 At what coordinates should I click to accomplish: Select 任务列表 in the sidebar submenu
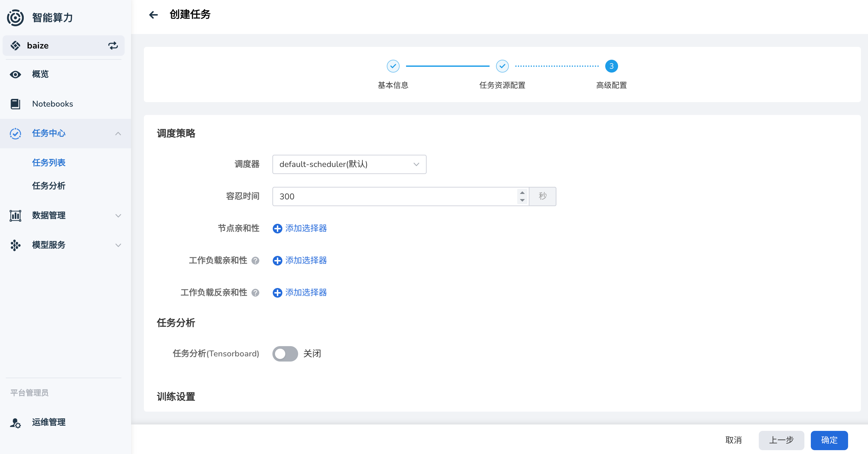coord(49,163)
